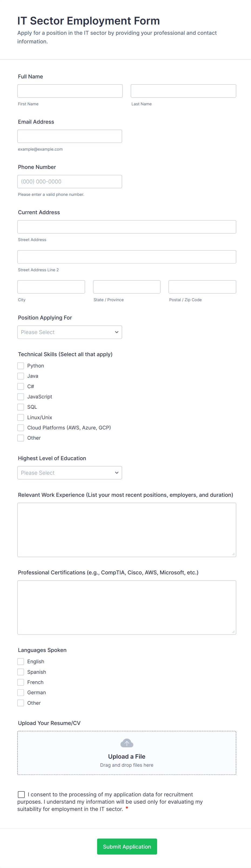Screen dimensions: 251x868
Task: Focus the Last Name input
Action: (x=183, y=91)
